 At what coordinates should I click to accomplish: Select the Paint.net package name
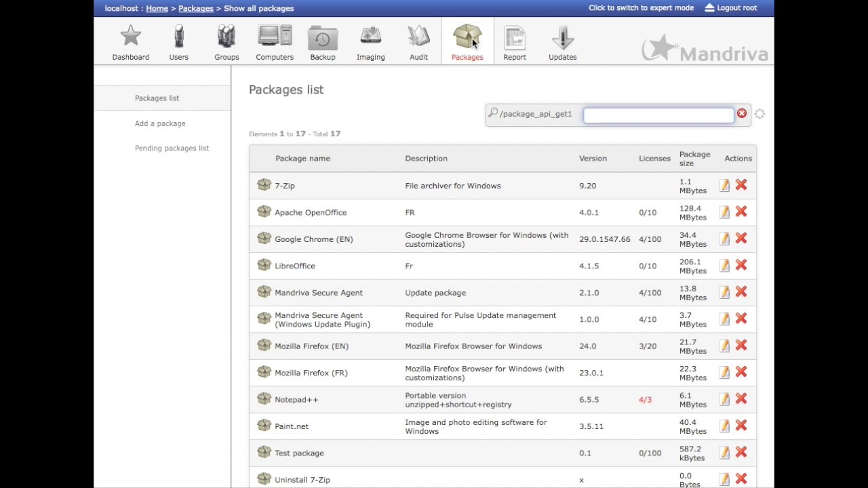(x=292, y=426)
